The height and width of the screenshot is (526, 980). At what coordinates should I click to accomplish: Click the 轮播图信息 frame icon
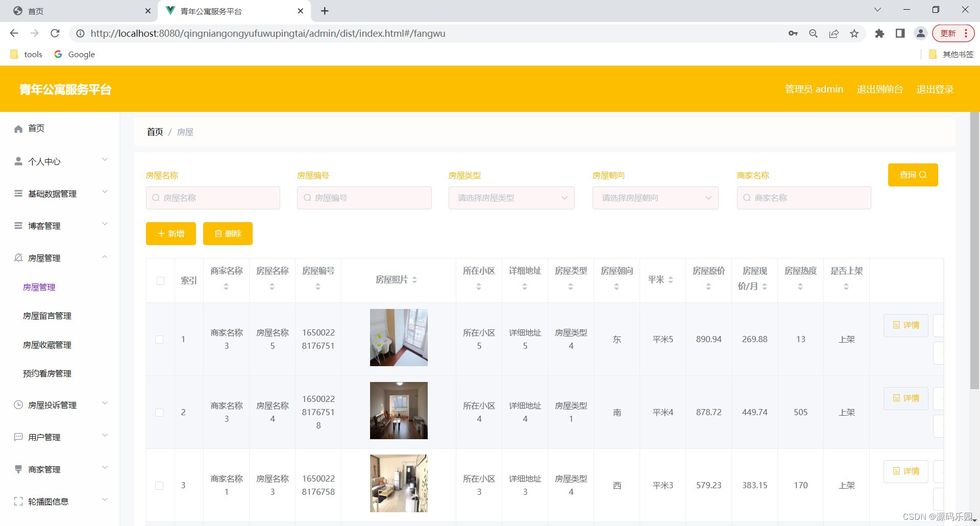coord(18,501)
